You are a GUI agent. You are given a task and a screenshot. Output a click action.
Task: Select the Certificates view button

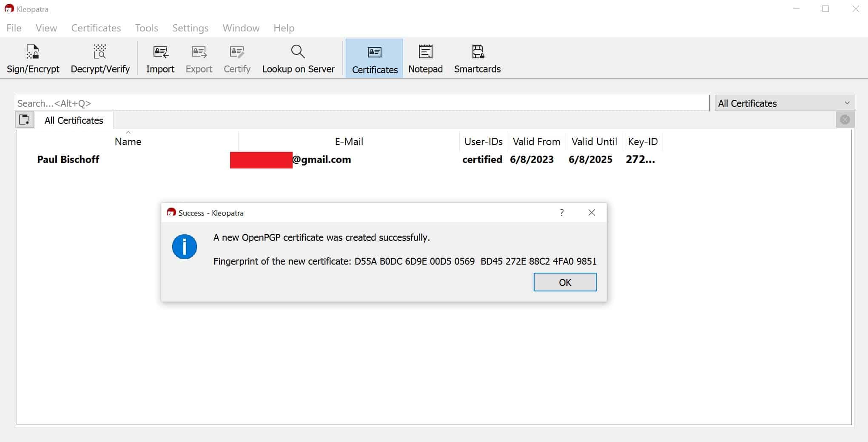tap(374, 59)
